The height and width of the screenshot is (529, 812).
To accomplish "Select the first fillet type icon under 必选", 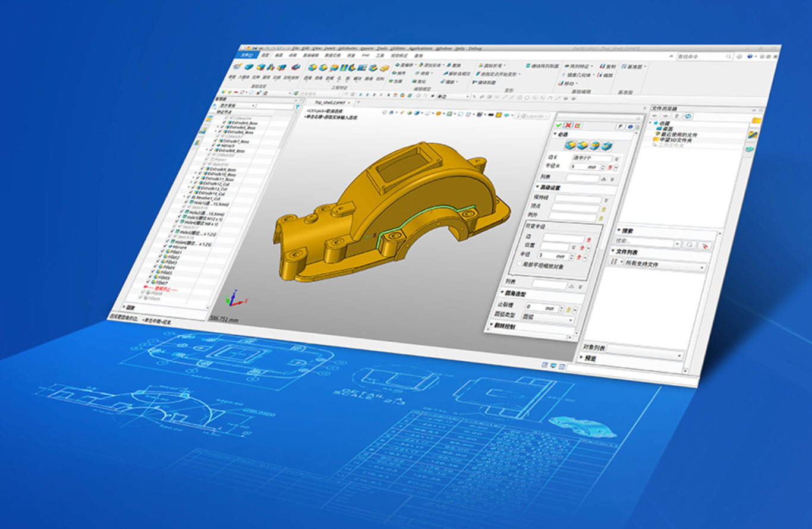I will click(569, 146).
